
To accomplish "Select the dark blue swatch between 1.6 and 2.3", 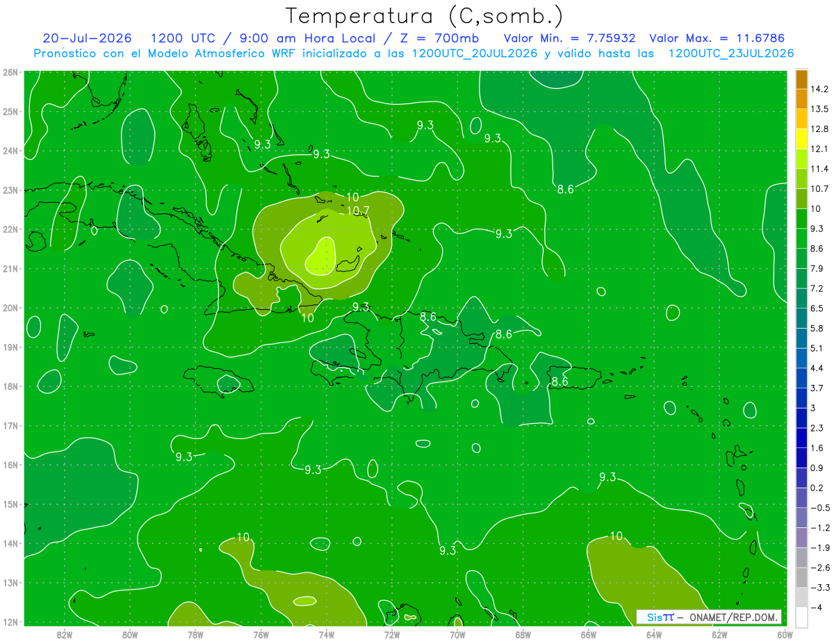I will (x=802, y=438).
